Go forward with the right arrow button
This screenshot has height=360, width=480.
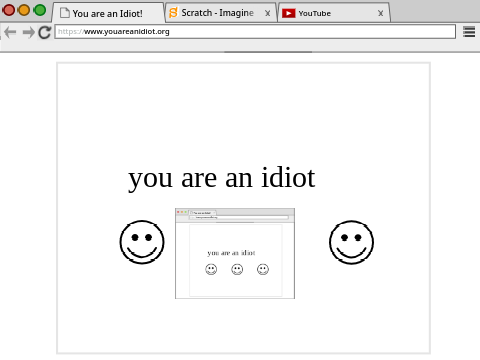pyautogui.click(x=28, y=32)
